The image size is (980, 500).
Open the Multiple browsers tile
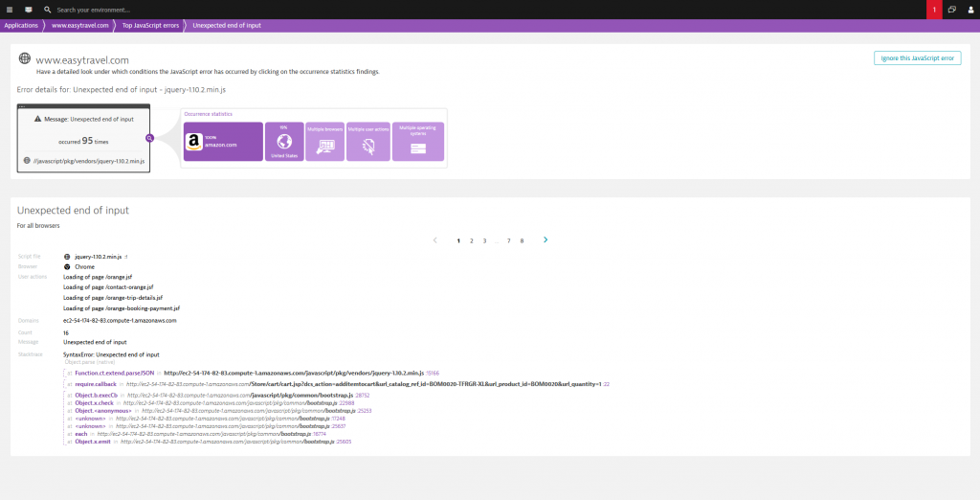(325, 141)
